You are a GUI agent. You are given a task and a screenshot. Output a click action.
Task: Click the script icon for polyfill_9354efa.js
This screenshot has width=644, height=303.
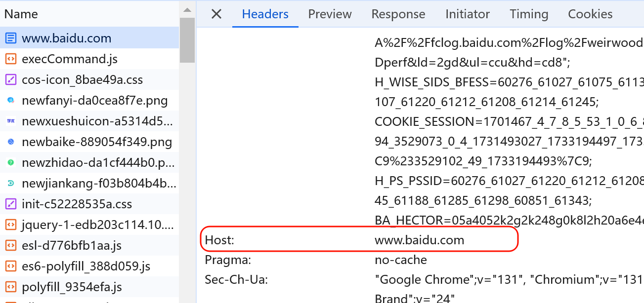point(10,287)
